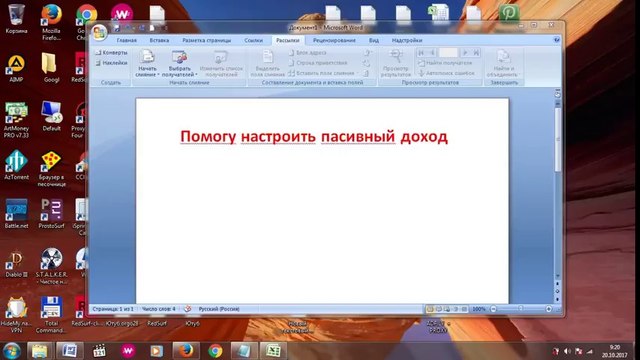Click Вставить поле слияния
The image size is (640, 360).
(321, 73)
